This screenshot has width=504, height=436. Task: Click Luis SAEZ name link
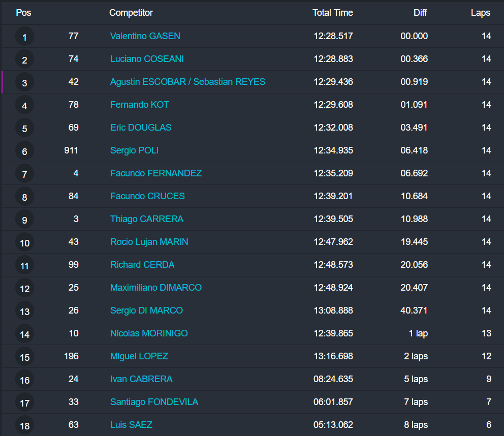[x=131, y=425]
